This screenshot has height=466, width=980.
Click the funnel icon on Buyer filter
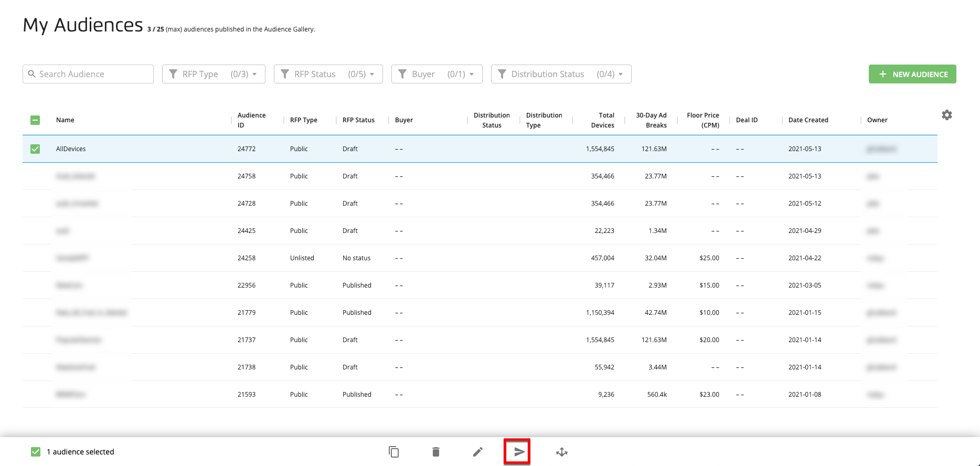[402, 74]
